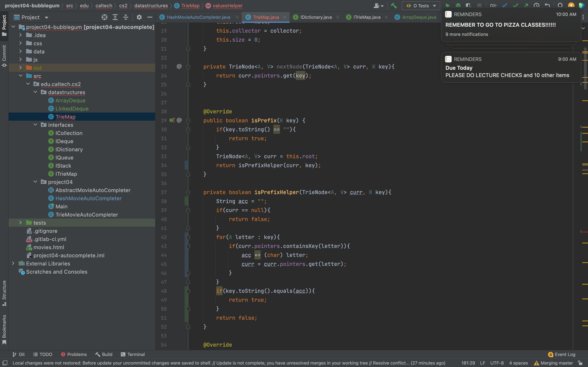Click the Build project hammer icon
This screenshot has width=588, height=367.
394,5
